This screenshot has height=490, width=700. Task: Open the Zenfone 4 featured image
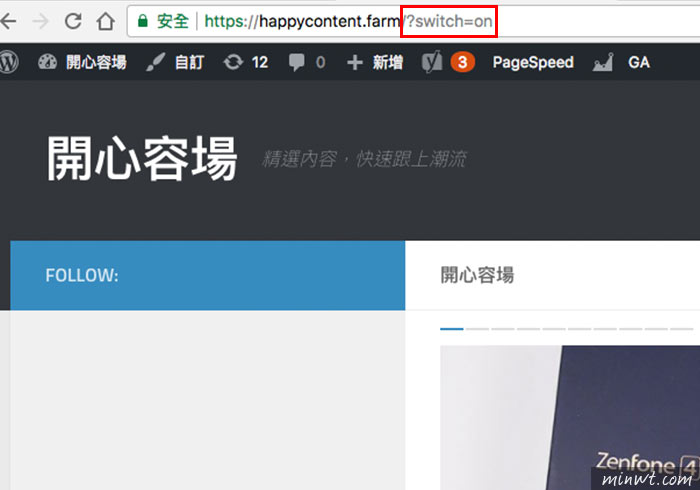coord(570,418)
